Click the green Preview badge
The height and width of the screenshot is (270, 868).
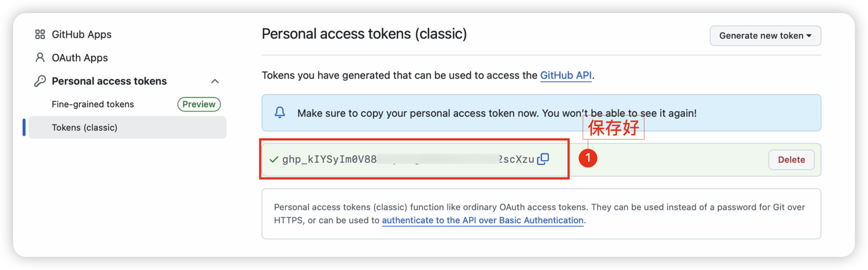[199, 104]
